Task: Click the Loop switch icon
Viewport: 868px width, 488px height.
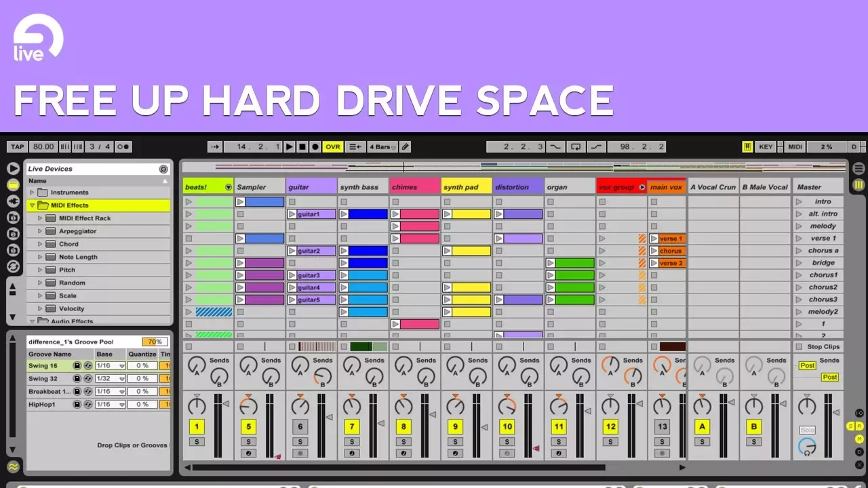Action: (576, 146)
